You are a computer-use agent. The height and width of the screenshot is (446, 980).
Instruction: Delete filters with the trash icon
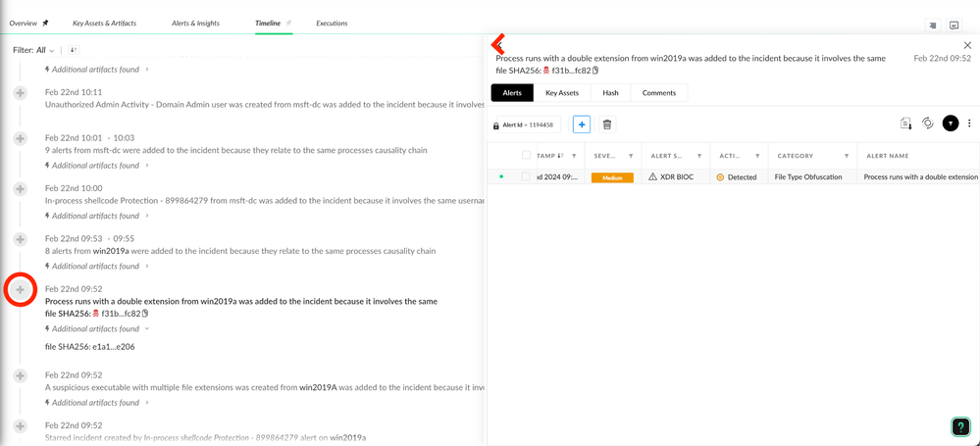[607, 124]
